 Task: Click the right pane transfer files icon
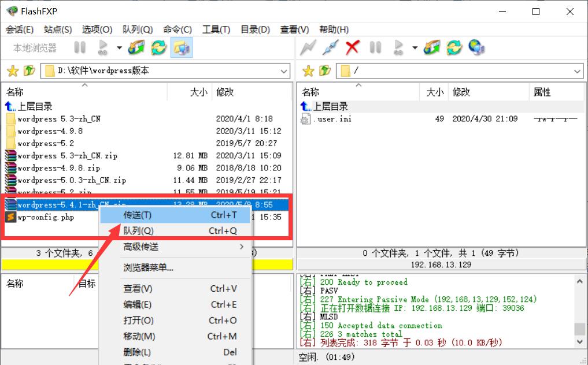[x=432, y=47]
